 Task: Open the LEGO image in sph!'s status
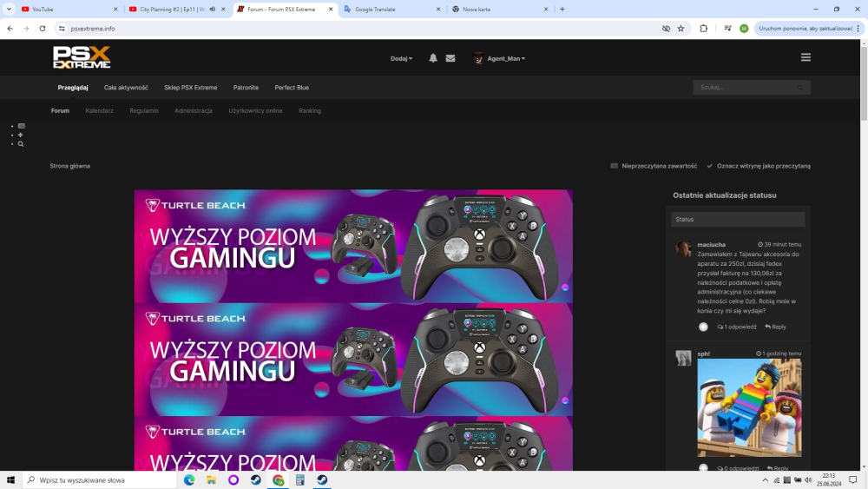(749, 407)
